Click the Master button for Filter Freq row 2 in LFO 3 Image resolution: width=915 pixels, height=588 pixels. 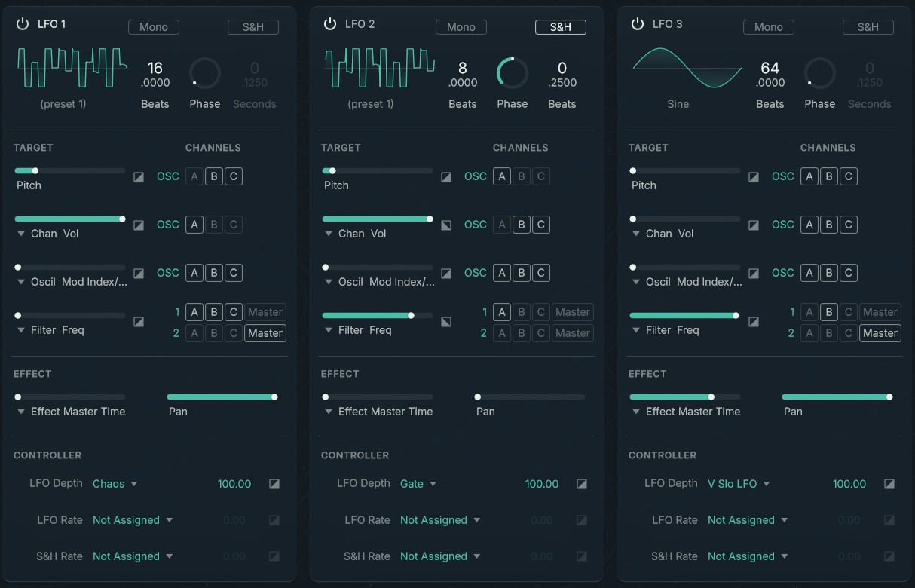click(880, 332)
